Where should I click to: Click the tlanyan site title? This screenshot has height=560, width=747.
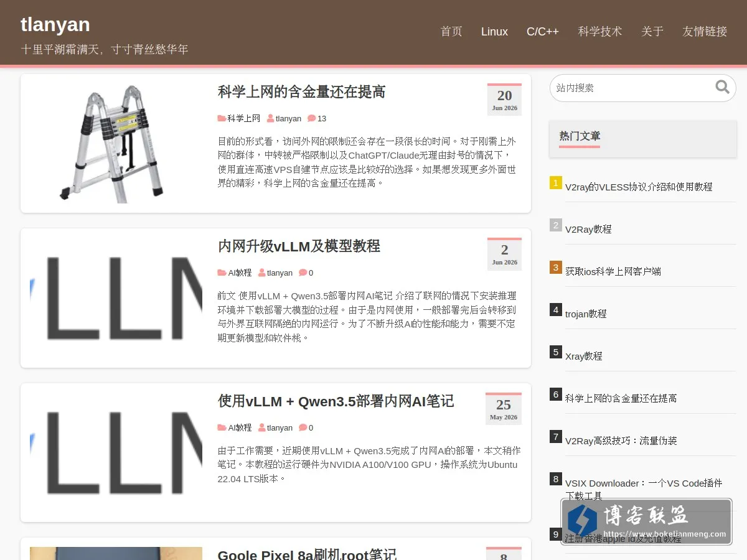(x=55, y=24)
